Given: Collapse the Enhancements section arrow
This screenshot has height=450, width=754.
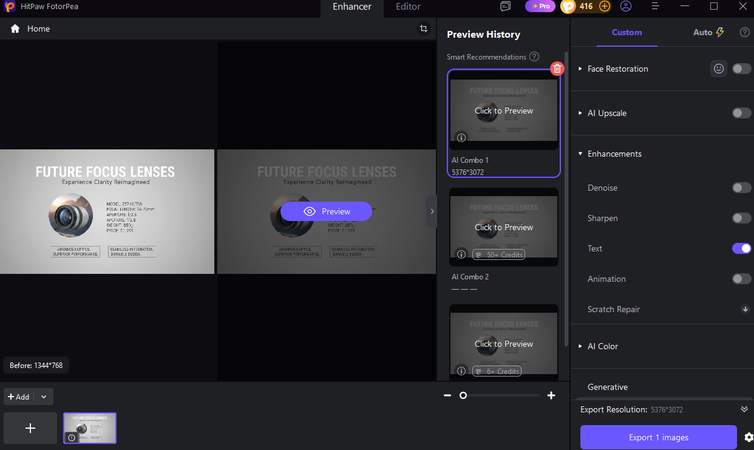Looking at the screenshot, I should click(x=580, y=154).
